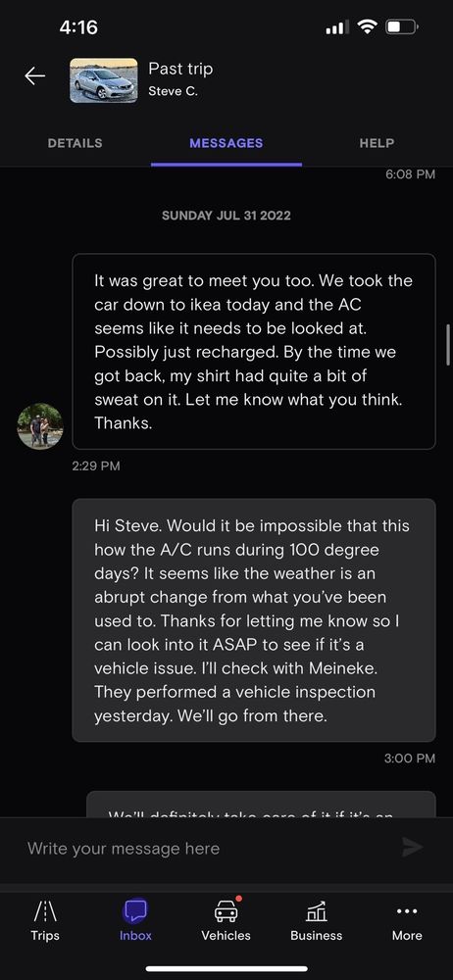Click the Past trip title
The height and width of the screenshot is (980, 453).
pos(180,69)
